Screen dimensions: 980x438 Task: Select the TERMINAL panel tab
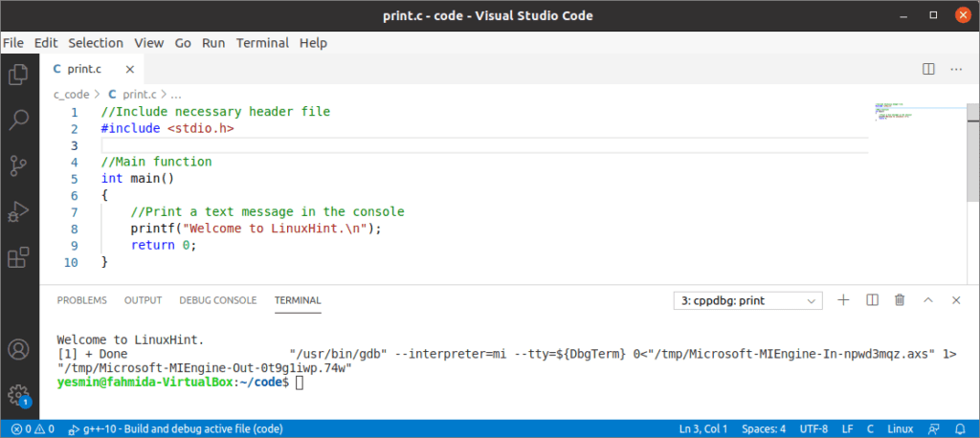click(298, 300)
